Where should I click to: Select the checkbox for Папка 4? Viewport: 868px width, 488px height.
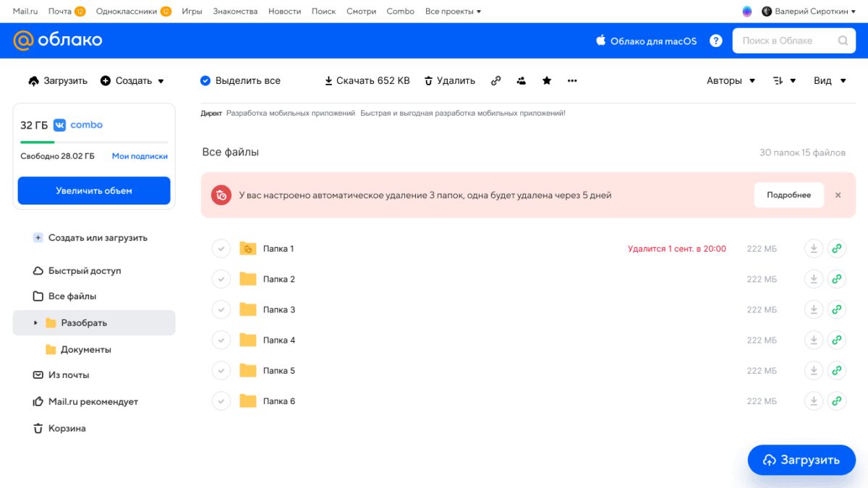221,340
